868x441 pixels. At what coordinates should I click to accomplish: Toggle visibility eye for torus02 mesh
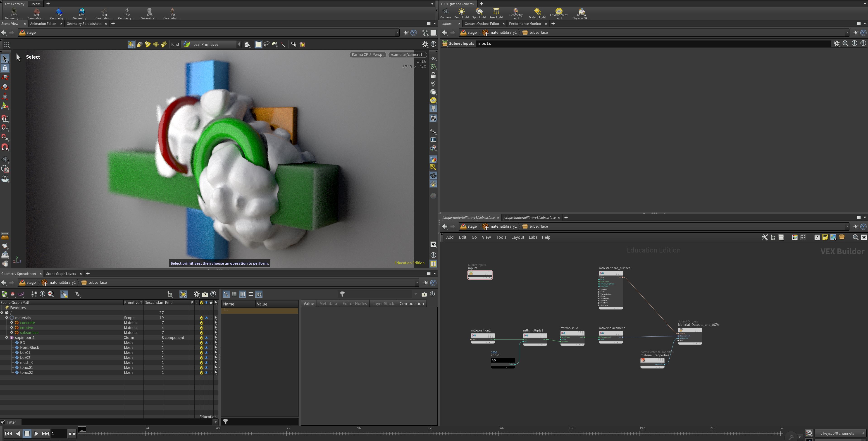tap(206, 372)
